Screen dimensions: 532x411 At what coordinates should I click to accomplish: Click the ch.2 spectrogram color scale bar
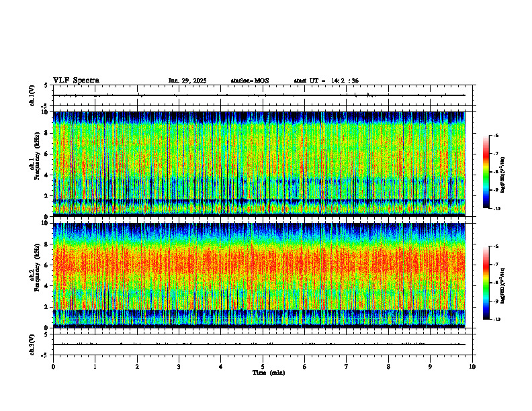pyautogui.click(x=486, y=283)
